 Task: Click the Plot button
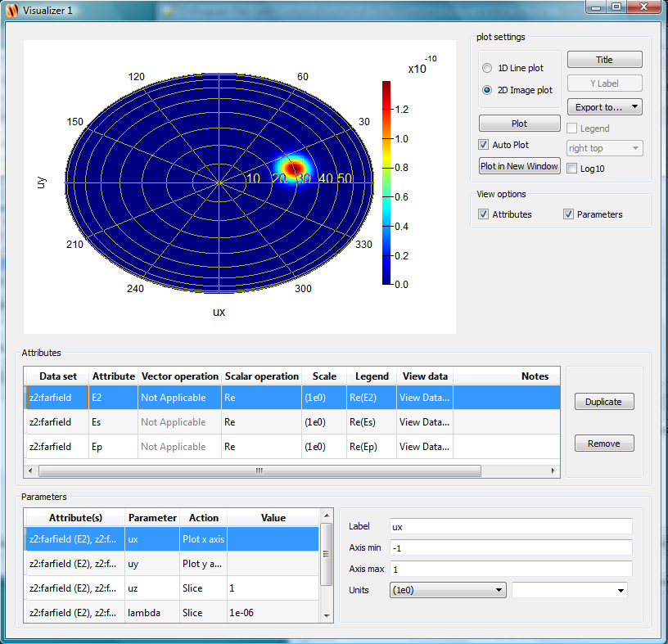pos(519,124)
